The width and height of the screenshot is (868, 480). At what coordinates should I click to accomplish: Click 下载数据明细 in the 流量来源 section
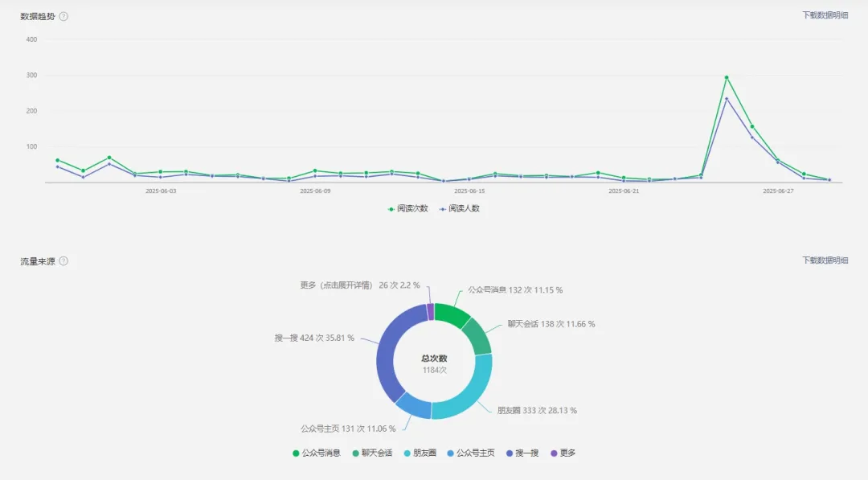(823, 259)
